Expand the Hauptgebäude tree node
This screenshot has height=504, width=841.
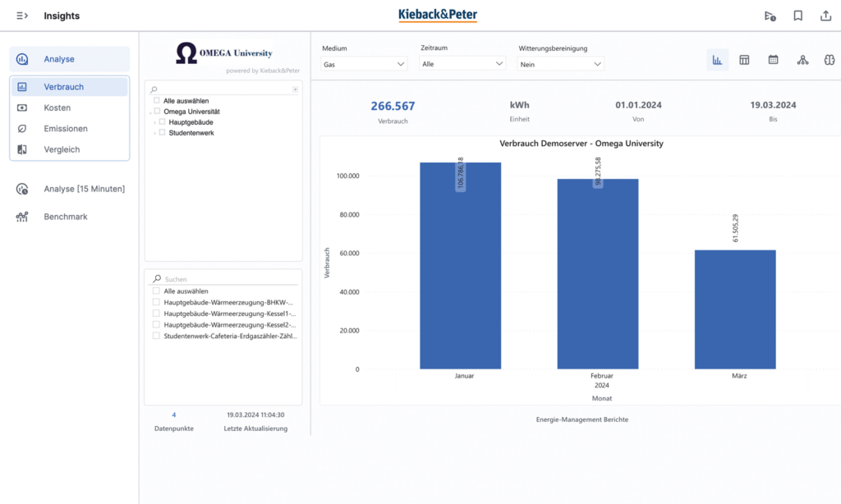coord(154,121)
